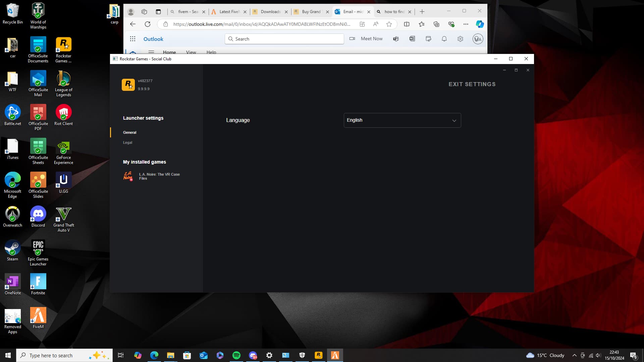
Task: Select Discord desktop icon
Action: 38,217
